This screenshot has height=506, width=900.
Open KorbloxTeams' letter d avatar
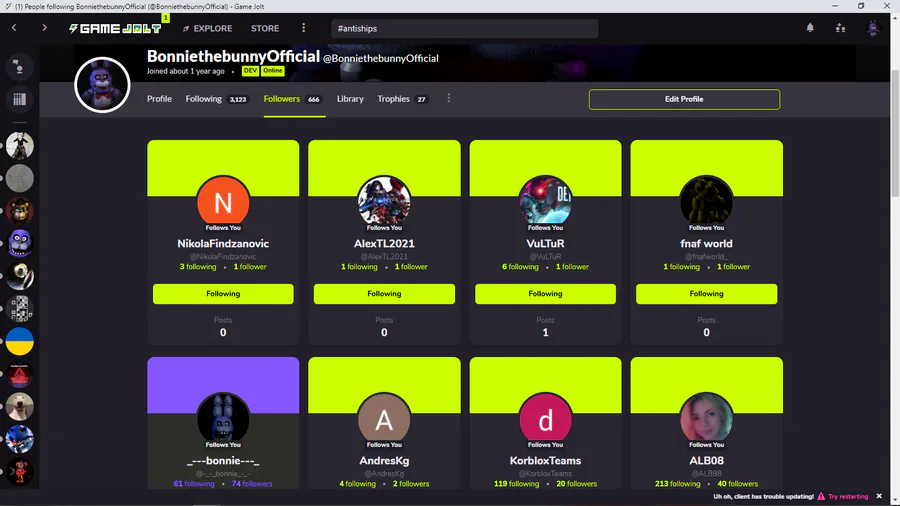point(545,419)
